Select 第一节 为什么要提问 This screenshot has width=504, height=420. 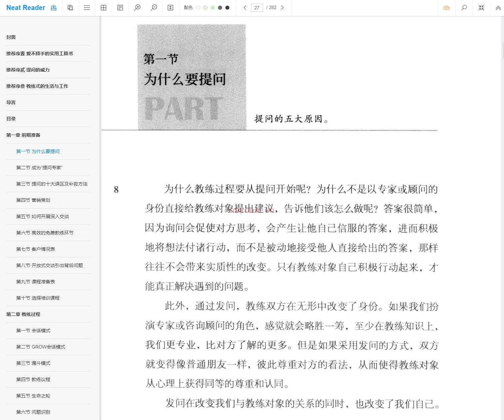tap(38, 151)
